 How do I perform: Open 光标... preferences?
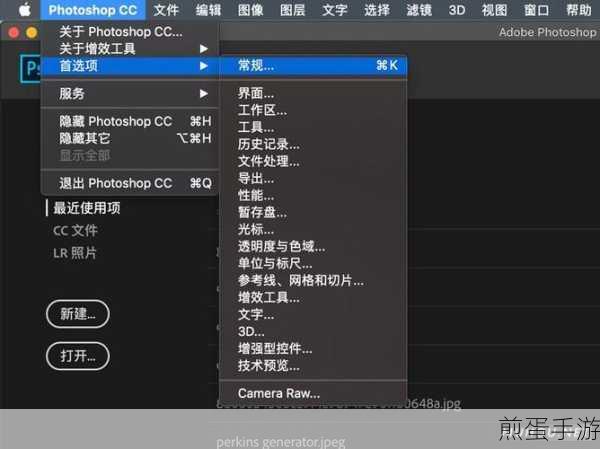[313, 229]
